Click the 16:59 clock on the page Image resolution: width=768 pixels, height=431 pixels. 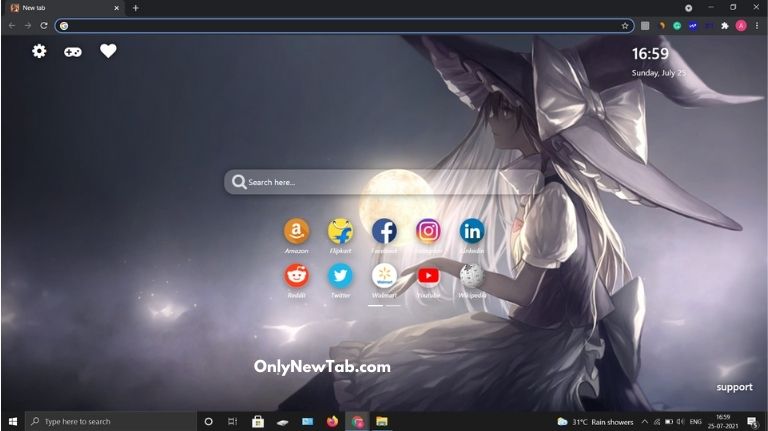(x=650, y=54)
